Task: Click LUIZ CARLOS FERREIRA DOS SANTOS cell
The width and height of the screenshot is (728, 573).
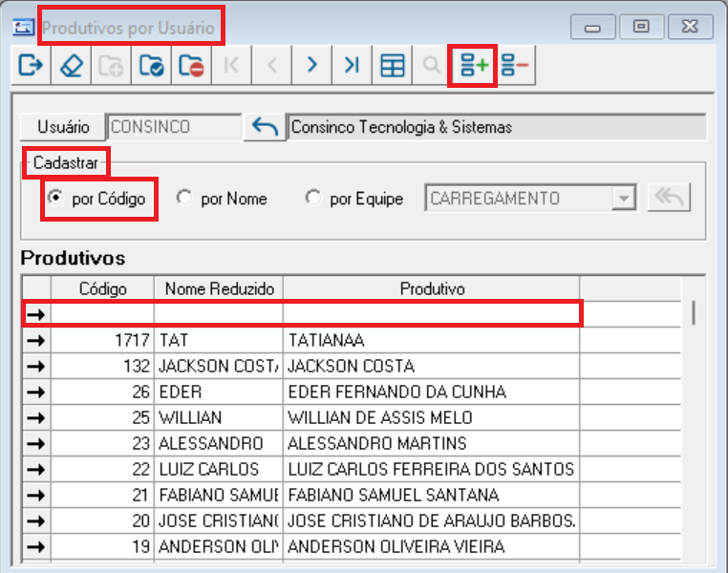Action: click(x=431, y=470)
